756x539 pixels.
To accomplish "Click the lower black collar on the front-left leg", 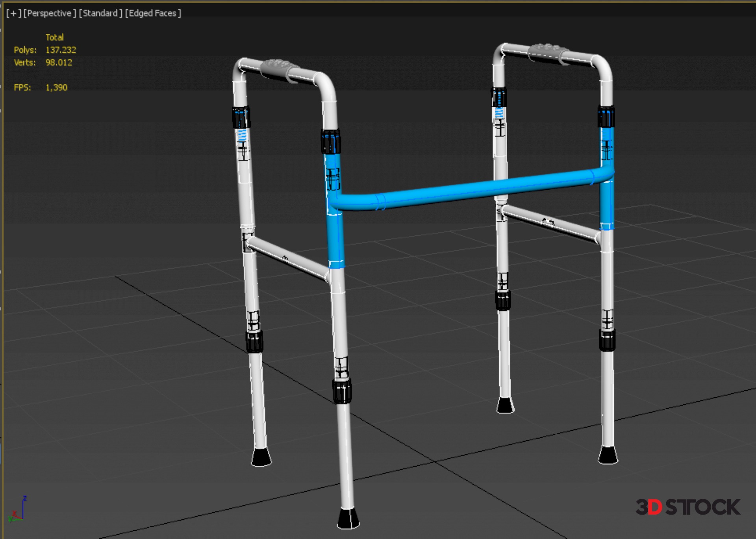I will 342,391.
